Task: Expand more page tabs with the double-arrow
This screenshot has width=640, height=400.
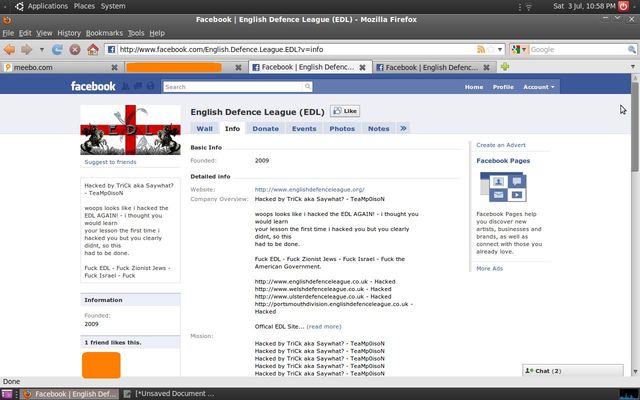Action: 403,128
